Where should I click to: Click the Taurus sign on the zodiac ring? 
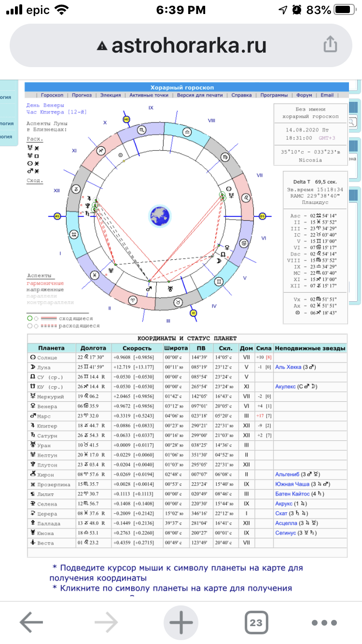click(x=178, y=302)
